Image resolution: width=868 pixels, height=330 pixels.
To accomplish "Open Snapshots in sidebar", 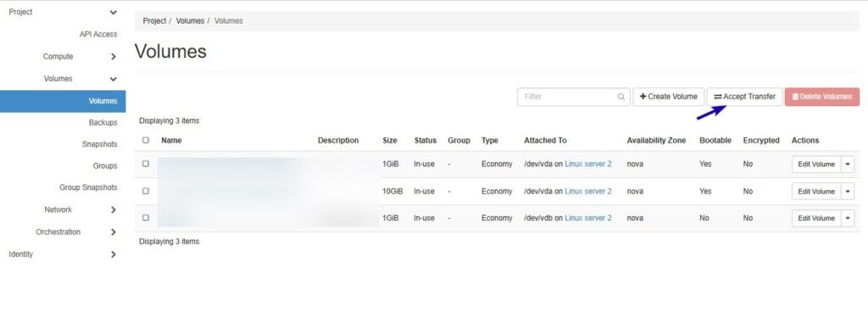I will click(x=100, y=144).
